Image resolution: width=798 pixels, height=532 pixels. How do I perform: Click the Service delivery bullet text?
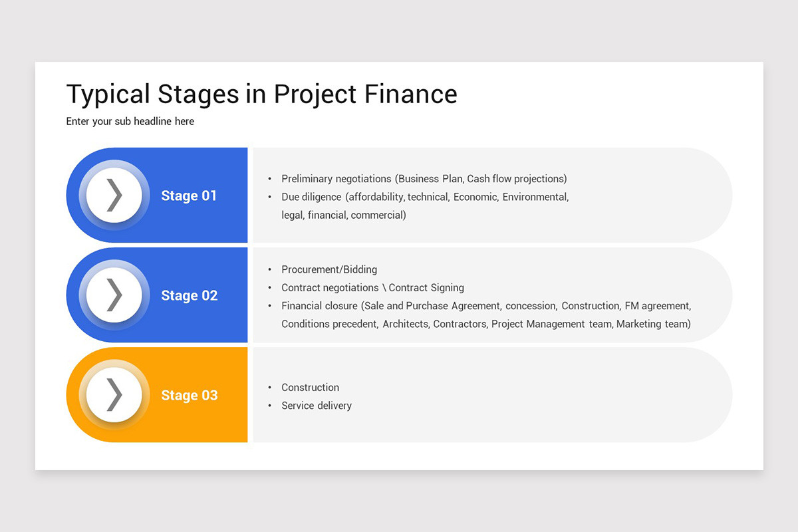coord(317,405)
